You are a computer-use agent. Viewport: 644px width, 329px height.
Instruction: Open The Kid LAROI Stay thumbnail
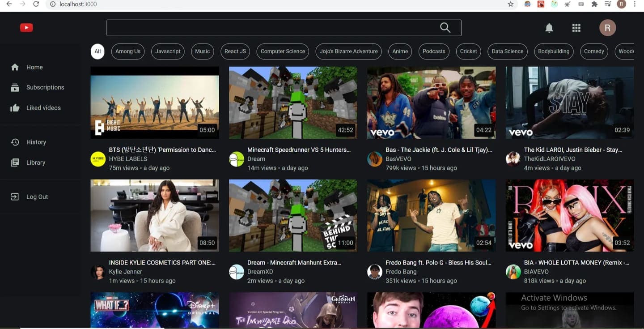[x=570, y=103]
